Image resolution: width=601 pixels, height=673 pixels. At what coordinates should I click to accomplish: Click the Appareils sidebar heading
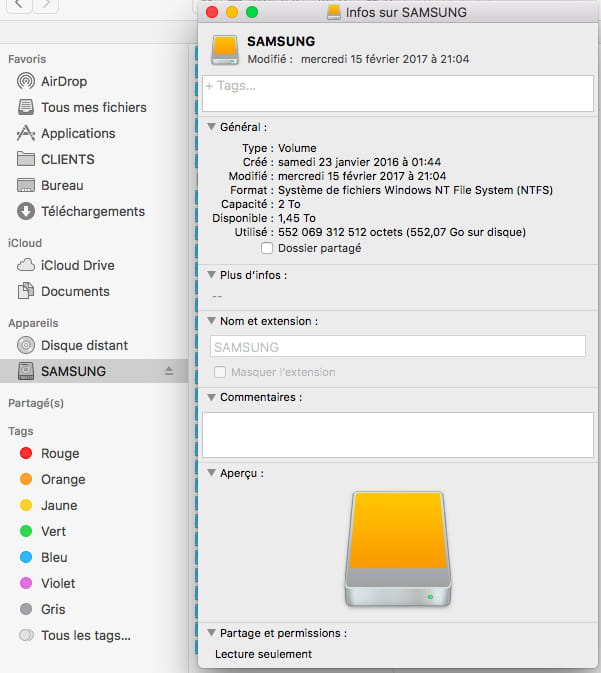pyautogui.click(x=33, y=323)
